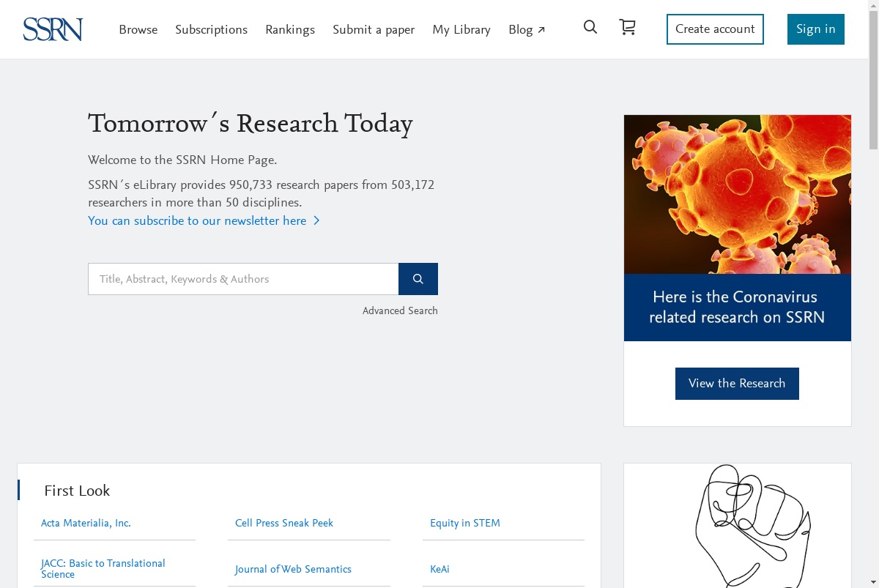Click the newsletter link chevron arrow

(x=317, y=220)
